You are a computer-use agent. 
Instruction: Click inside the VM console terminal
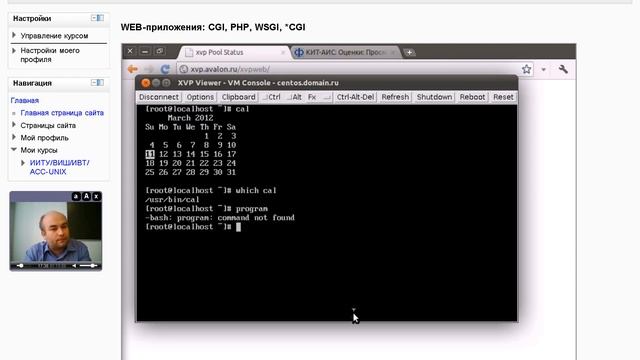coord(327,212)
